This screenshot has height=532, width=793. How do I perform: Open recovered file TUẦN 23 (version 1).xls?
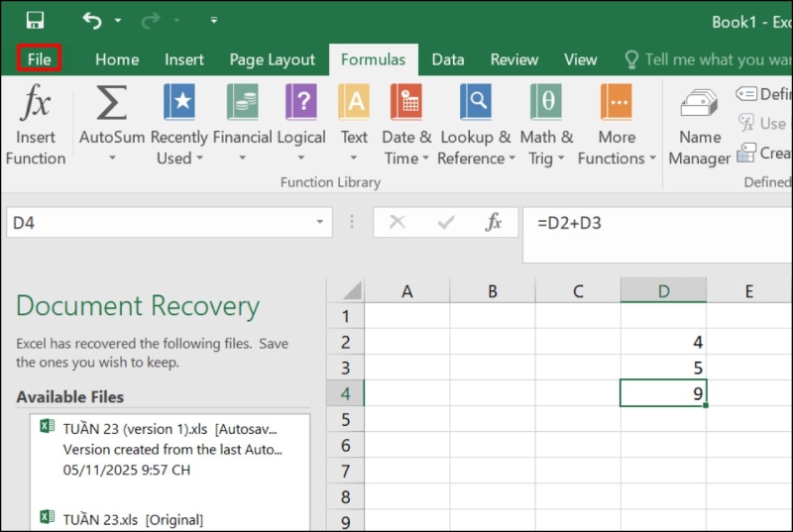click(x=170, y=449)
